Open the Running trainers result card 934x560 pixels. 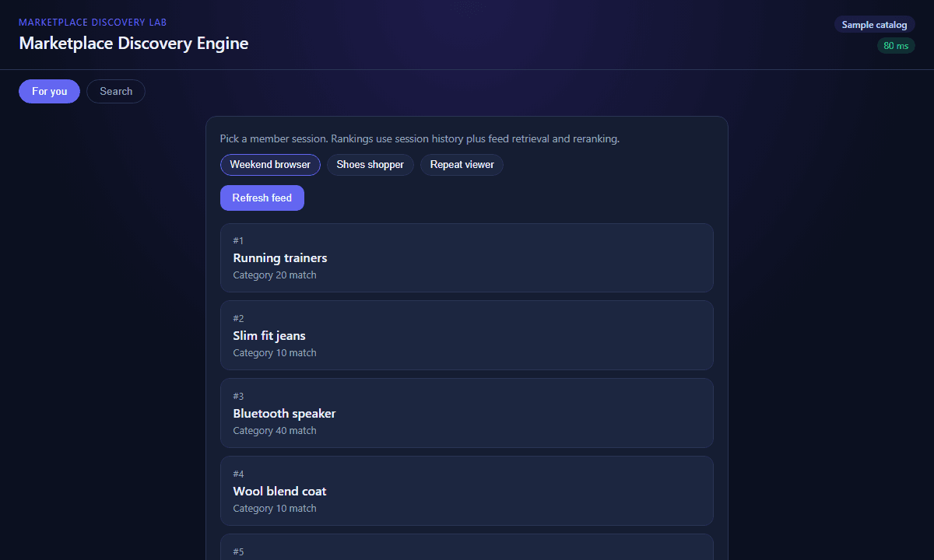coord(467,258)
